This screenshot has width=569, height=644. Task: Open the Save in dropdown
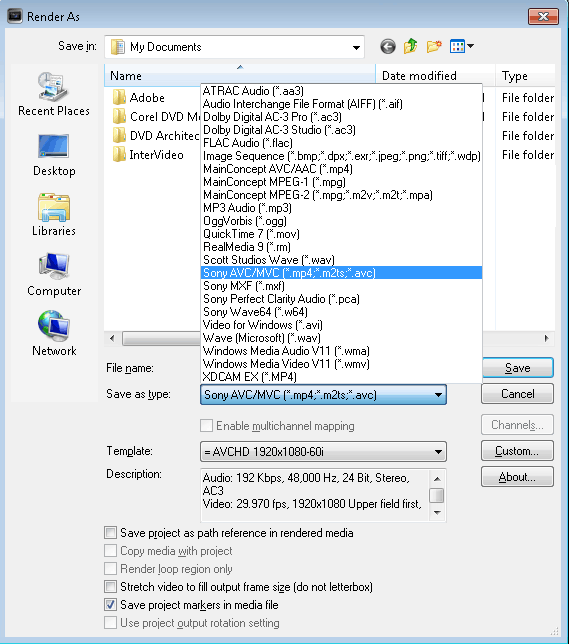pos(356,47)
